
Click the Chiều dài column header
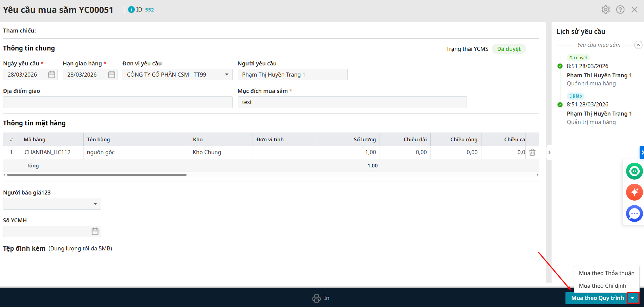click(405, 139)
